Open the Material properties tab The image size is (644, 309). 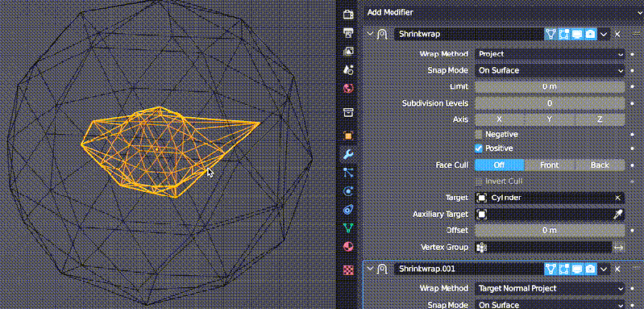pyautogui.click(x=348, y=247)
